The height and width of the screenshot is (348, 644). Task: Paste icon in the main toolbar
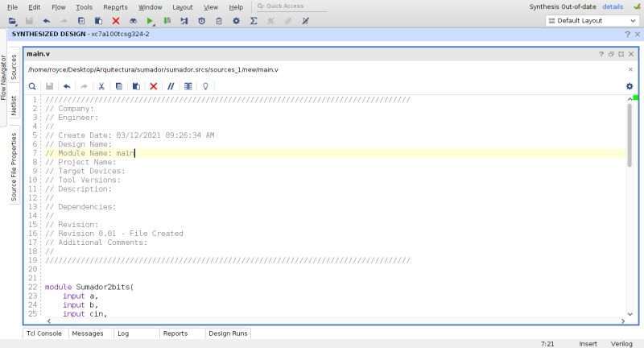[x=98, y=21]
